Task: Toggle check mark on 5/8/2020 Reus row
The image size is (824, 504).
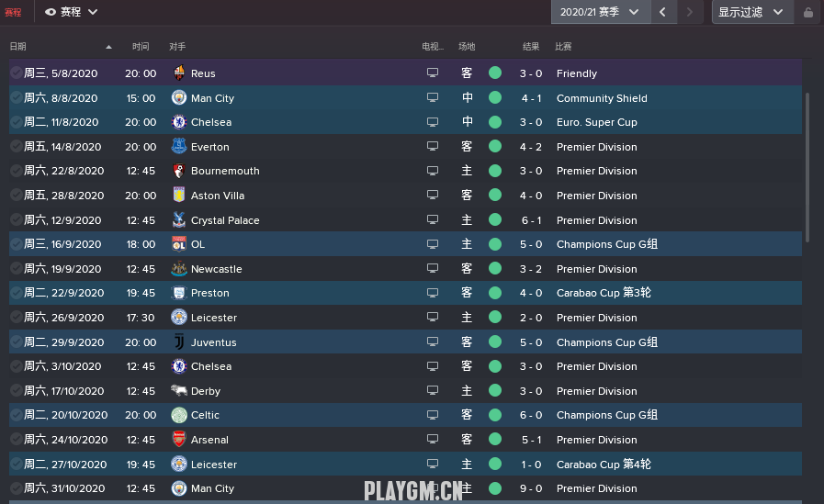Action: click(17, 73)
